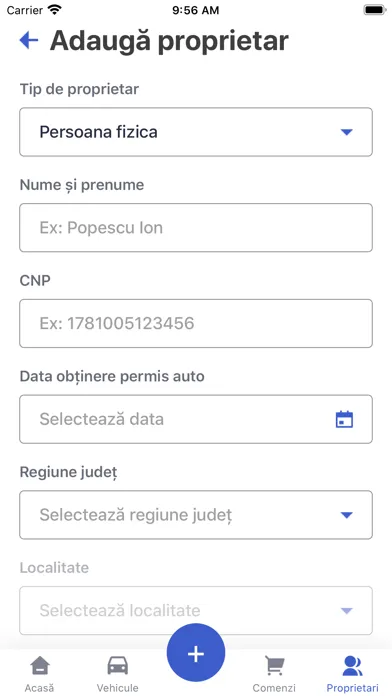Open the calendar icon date picker
Screen dimensions: 392x696
[x=344, y=419]
